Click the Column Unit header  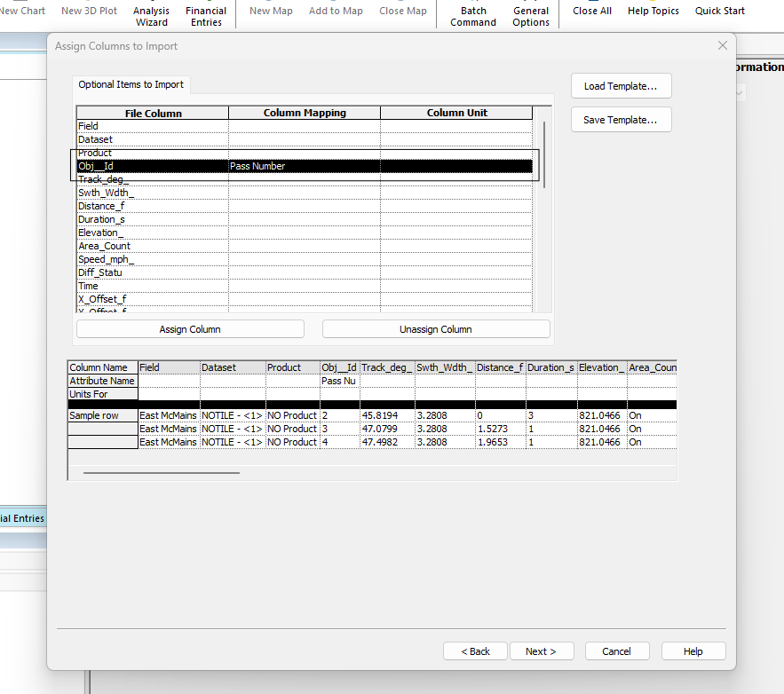click(456, 113)
